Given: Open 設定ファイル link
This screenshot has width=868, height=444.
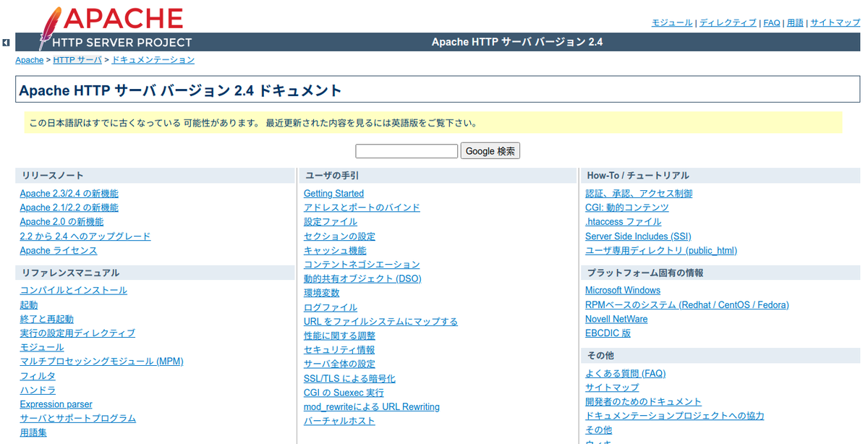Looking at the screenshot, I should 331,222.
